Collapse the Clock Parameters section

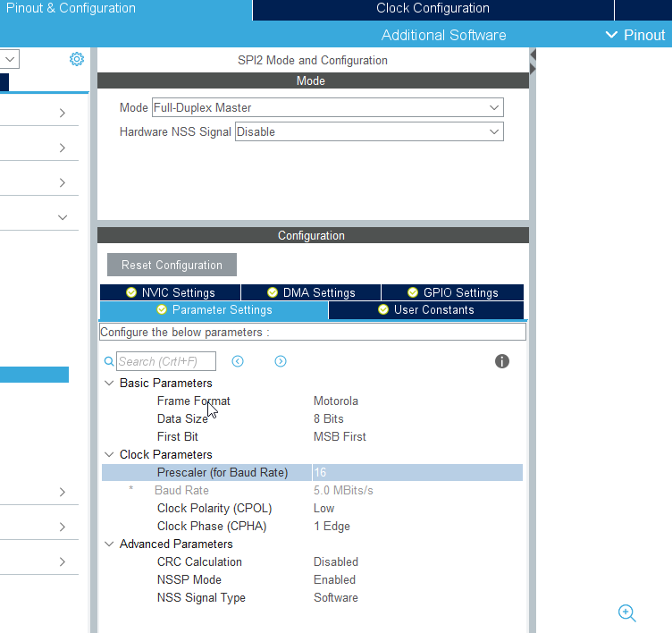[x=109, y=454]
